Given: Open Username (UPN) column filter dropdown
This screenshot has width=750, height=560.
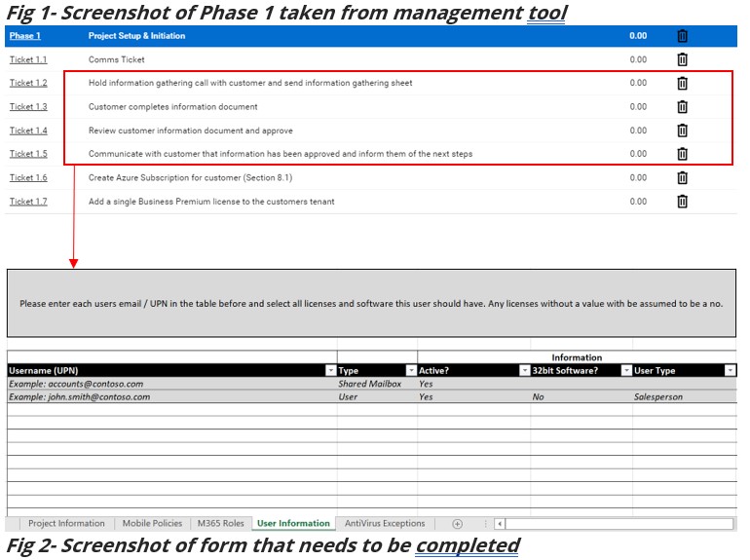Looking at the screenshot, I should pos(330,371).
